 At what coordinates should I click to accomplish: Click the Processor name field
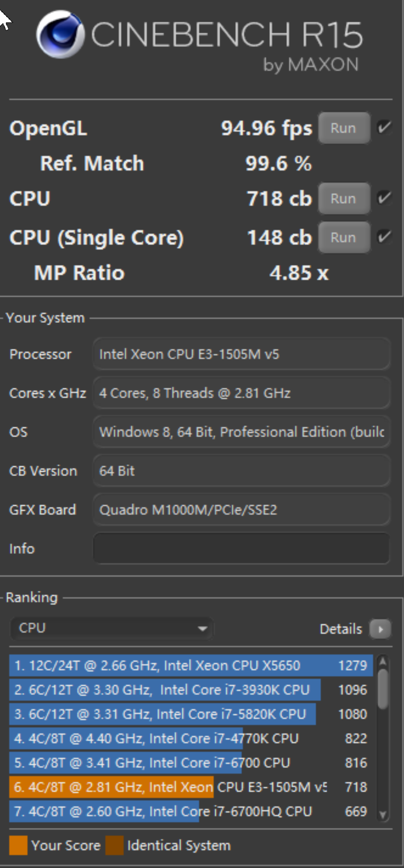click(x=241, y=354)
